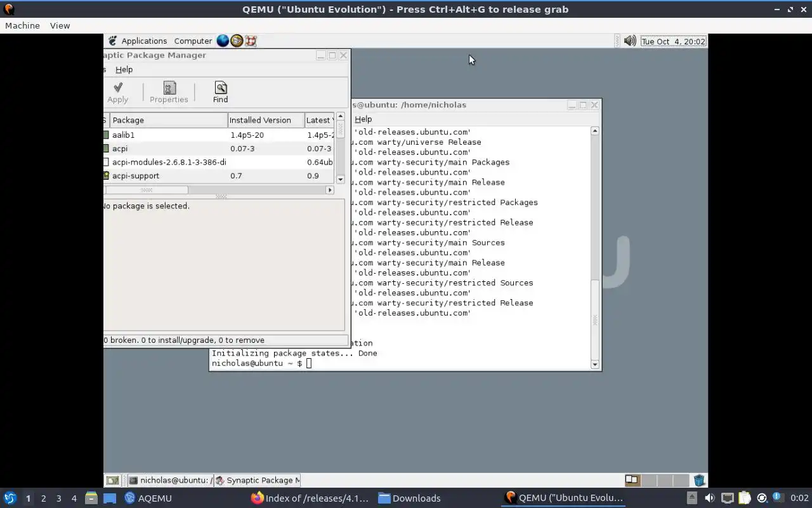
Task: Launch the web browser globe icon
Action: (x=223, y=41)
